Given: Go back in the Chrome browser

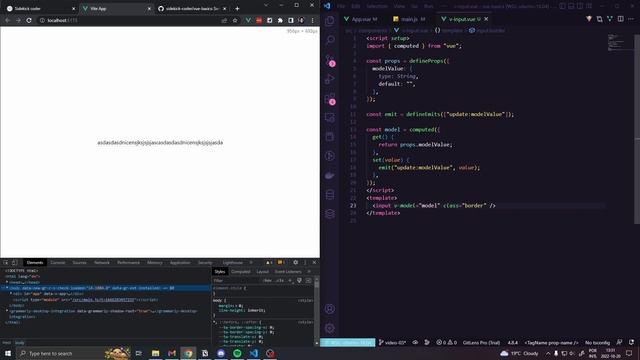Looking at the screenshot, I should click(8, 20).
